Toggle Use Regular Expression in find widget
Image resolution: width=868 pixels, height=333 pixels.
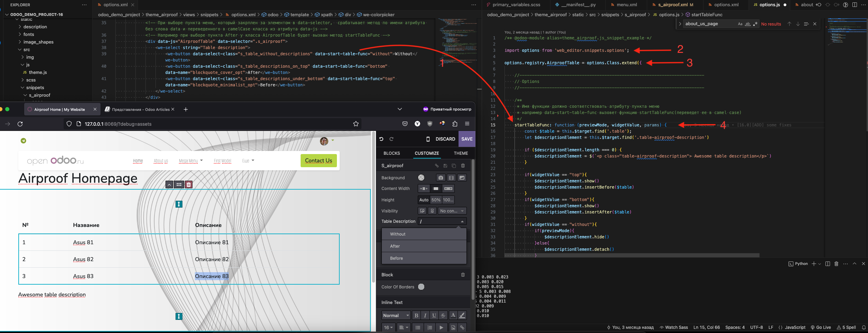pos(755,24)
